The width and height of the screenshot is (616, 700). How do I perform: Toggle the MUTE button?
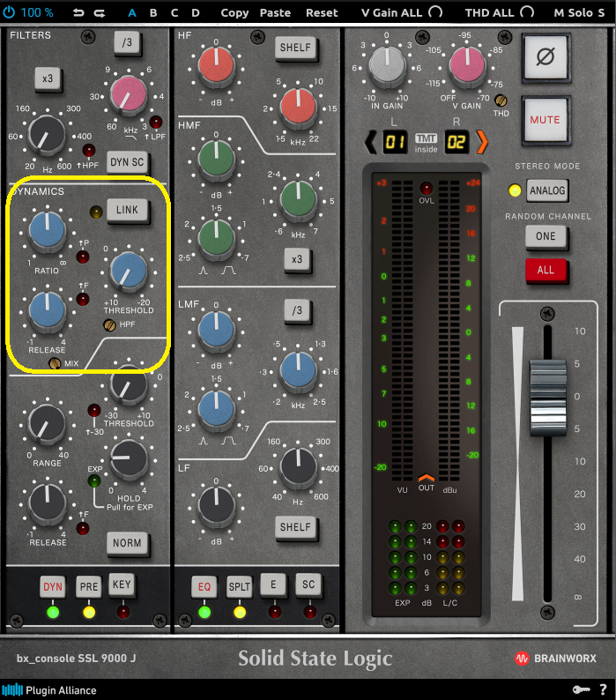pyautogui.click(x=545, y=120)
